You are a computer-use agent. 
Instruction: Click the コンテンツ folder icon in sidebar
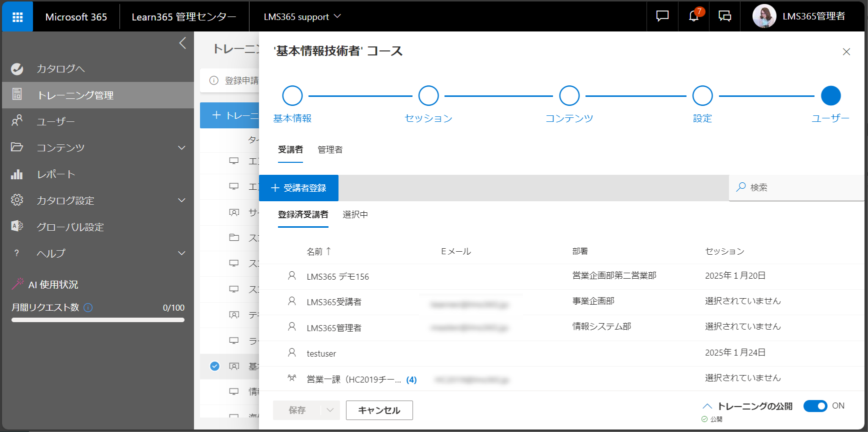[17, 147]
